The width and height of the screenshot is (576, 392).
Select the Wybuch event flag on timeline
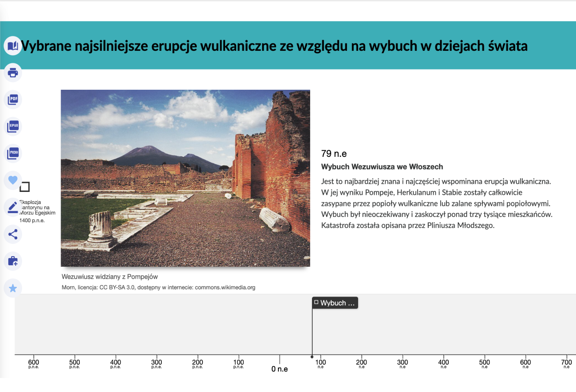click(x=335, y=303)
